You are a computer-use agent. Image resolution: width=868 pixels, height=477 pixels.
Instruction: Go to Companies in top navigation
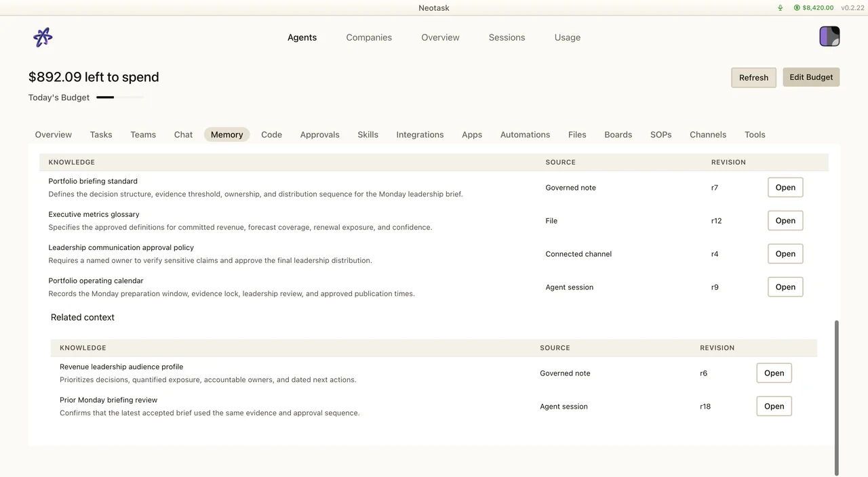tap(369, 37)
